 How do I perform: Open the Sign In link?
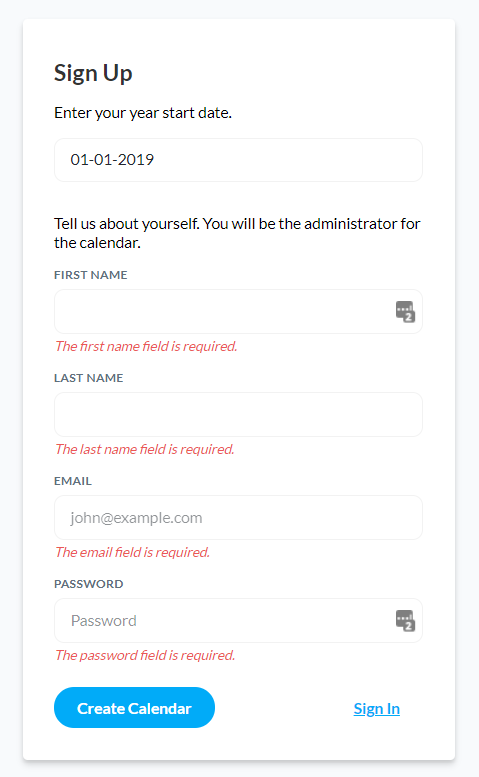point(376,709)
